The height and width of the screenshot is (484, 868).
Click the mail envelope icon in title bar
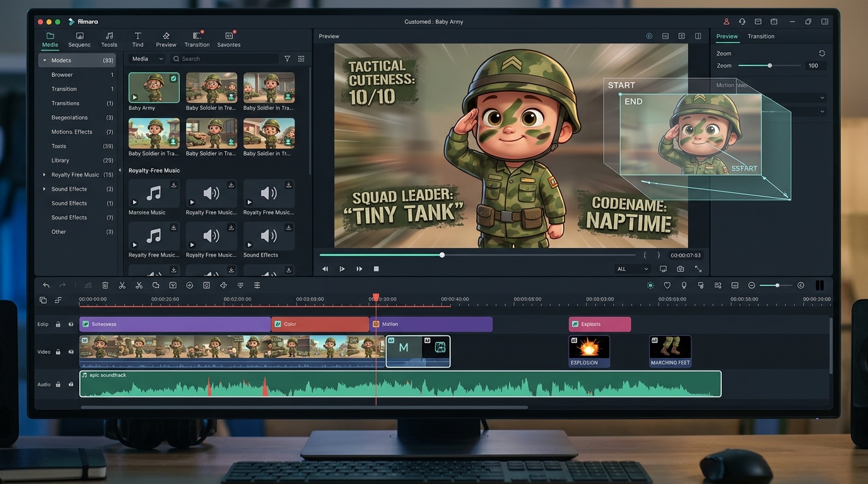tap(758, 21)
